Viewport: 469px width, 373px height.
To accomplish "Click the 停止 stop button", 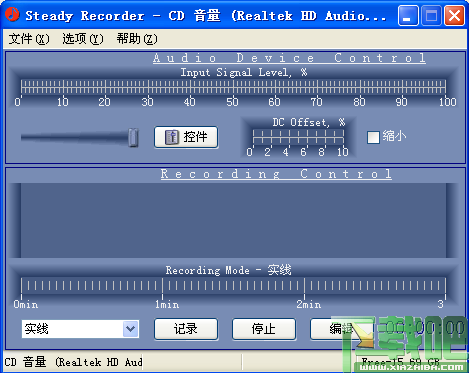I will pos(264,329).
